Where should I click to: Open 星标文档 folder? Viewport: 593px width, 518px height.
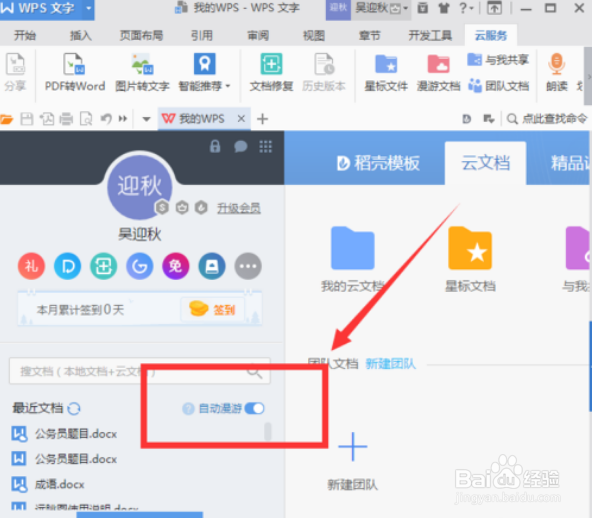[470, 259]
